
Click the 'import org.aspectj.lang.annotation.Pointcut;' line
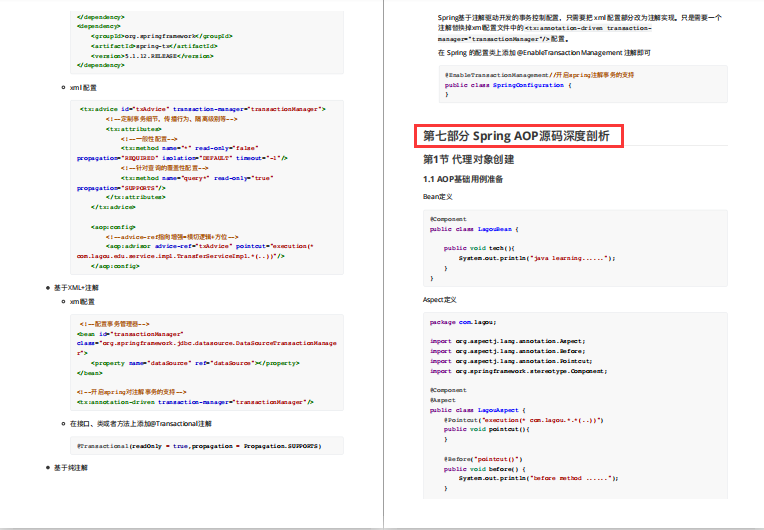pos(511,361)
